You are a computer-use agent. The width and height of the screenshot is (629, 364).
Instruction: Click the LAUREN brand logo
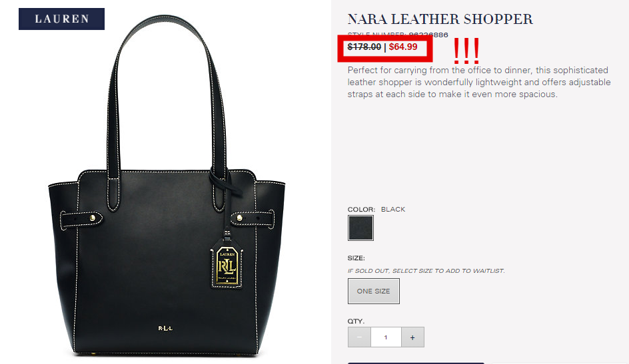click(61, 19)
